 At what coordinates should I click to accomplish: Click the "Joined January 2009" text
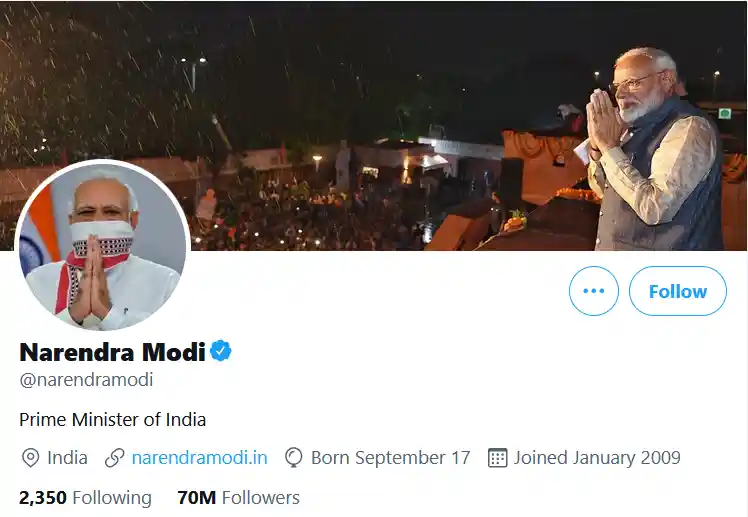[x=597, y=458]
